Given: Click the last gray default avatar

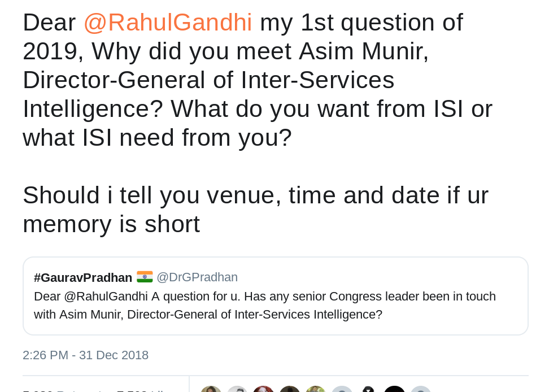Looking at the screenshot, I should coord(420,389).
